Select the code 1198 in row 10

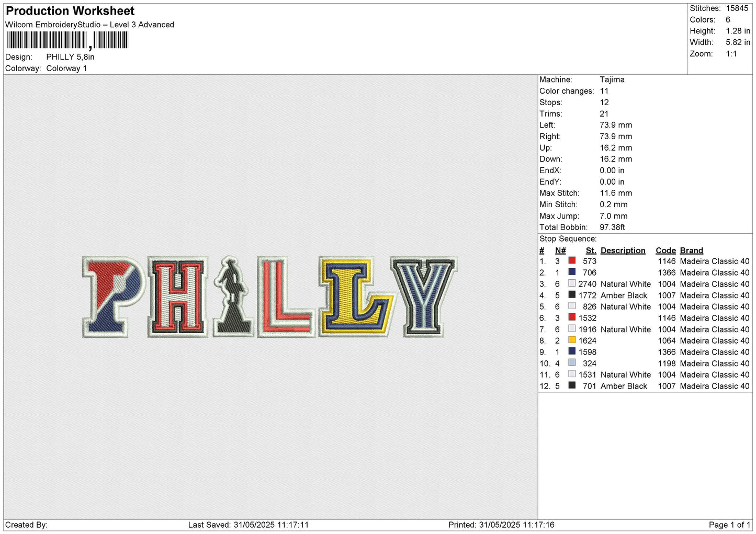click(667, 363)
